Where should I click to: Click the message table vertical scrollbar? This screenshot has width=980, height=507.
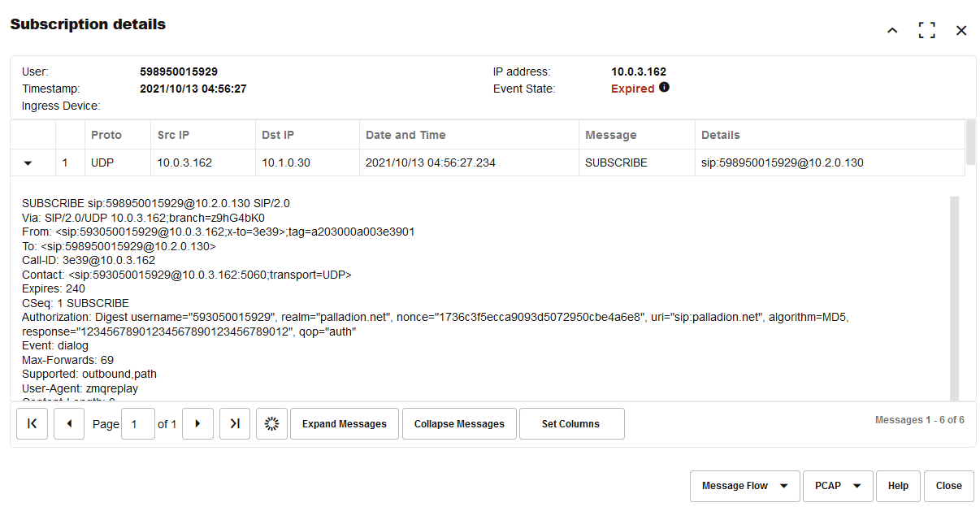tap(970, 143)
